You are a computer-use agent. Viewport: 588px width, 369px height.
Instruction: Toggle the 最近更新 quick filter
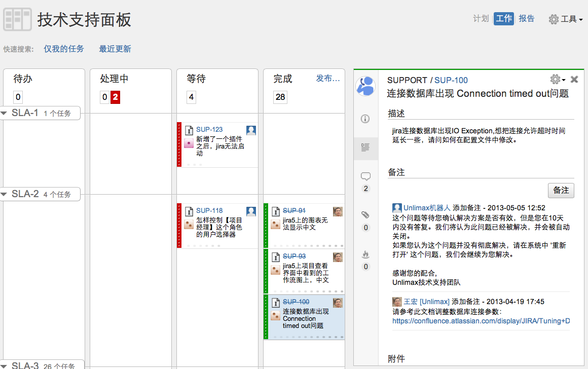point(115,49)
